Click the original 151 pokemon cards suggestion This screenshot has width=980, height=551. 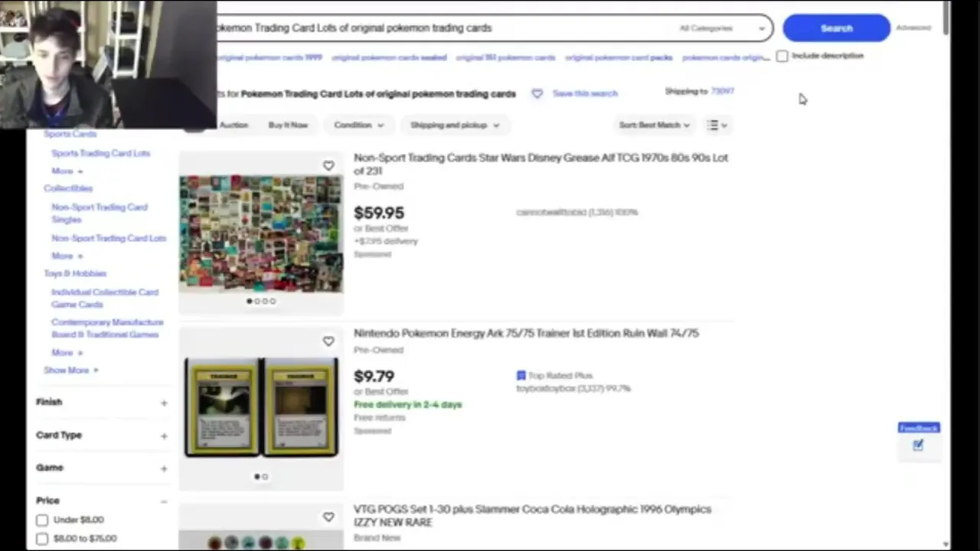coord(505,57)
